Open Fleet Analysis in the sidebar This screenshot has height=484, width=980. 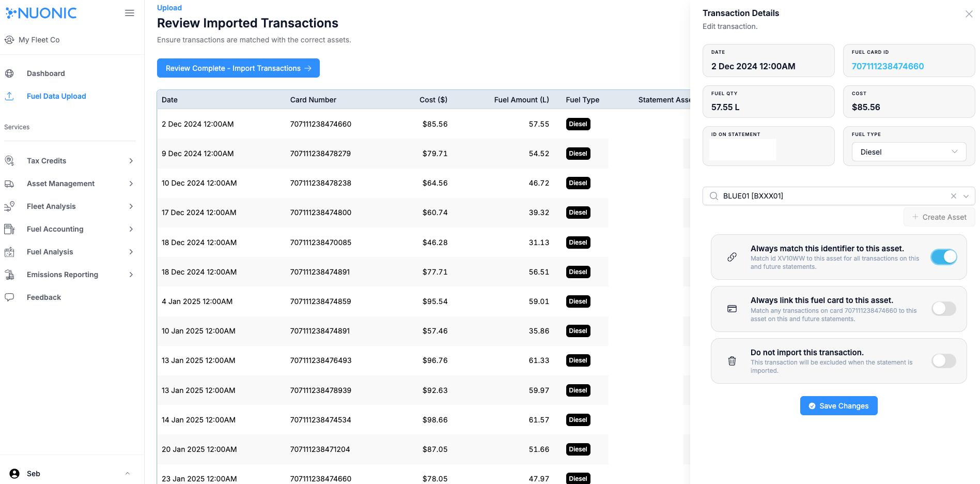tap(51, 206)
